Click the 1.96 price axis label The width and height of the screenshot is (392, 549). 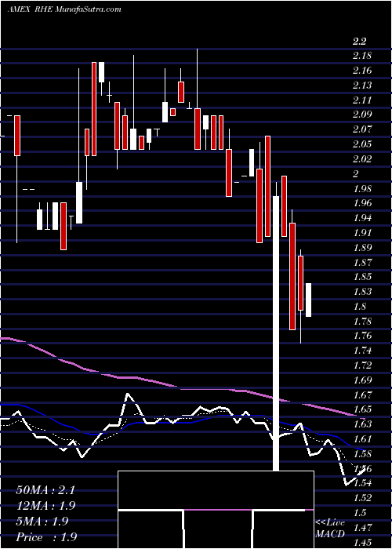click(362, 203)
